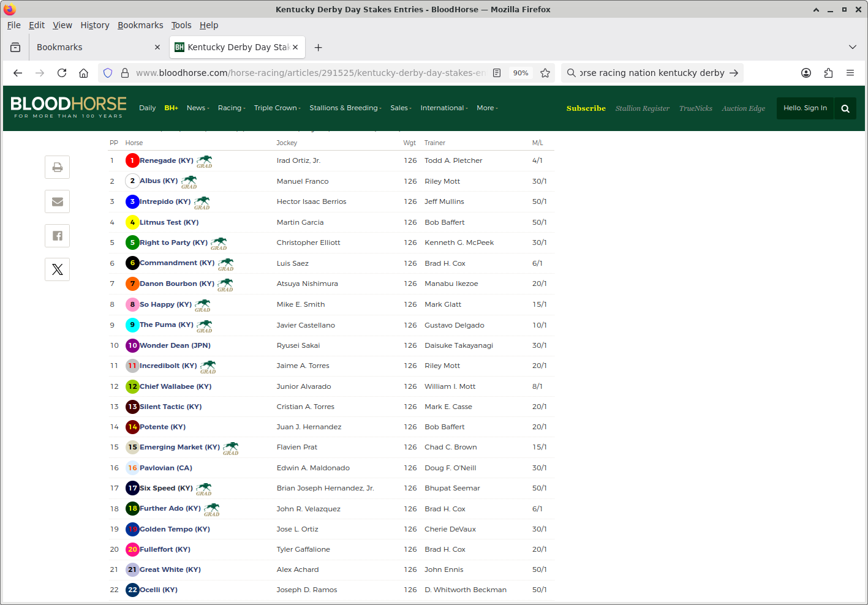868x605 pixels.
Task: Open Danon Bourbon (KY) horse page
Action: coord(177,284)
